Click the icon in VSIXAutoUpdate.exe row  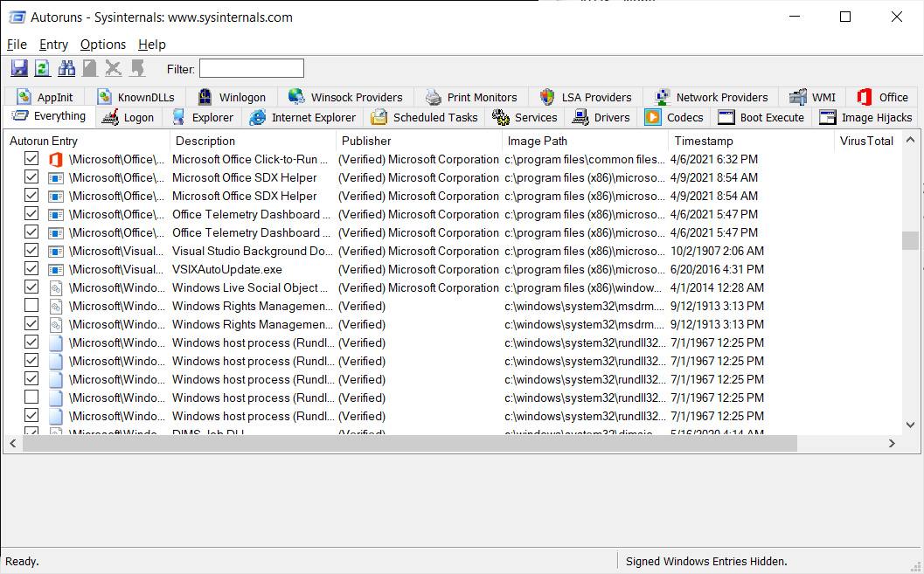pyautogui.click(x=55, y=270)
